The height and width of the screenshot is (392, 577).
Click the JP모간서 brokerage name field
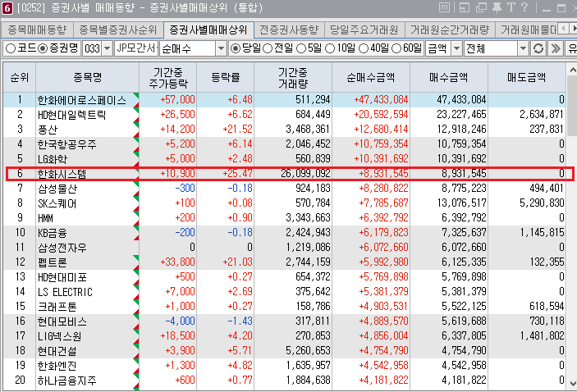tap(136, 48)
